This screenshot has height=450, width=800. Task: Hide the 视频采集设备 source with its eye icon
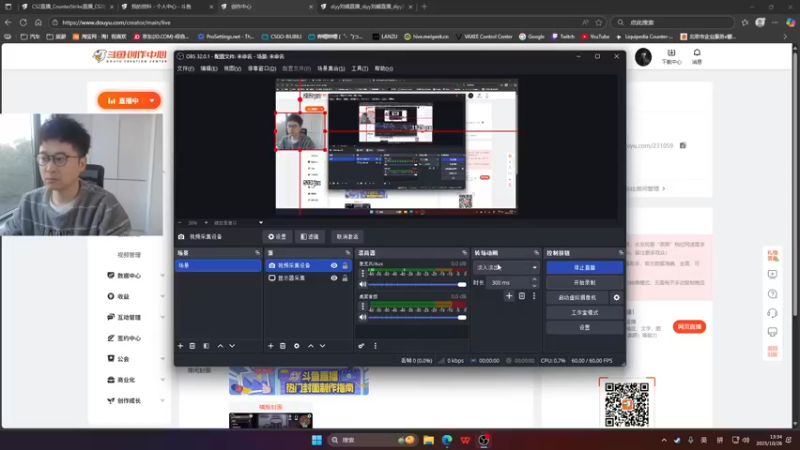(334, 265)
